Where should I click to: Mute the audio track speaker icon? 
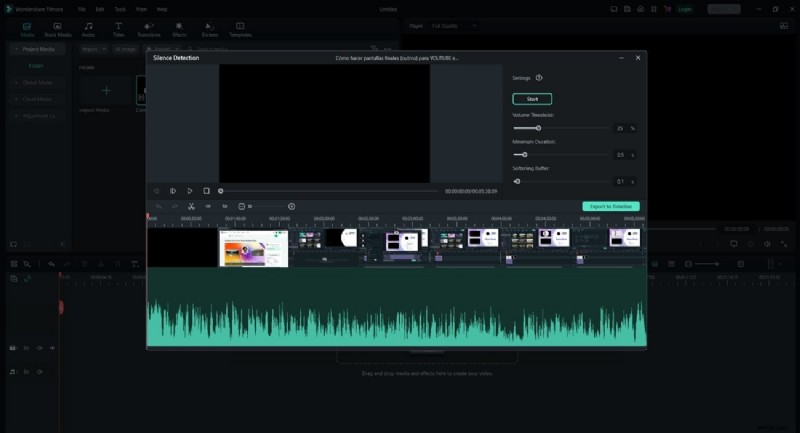pyautogui.click(x=39, y=372)
